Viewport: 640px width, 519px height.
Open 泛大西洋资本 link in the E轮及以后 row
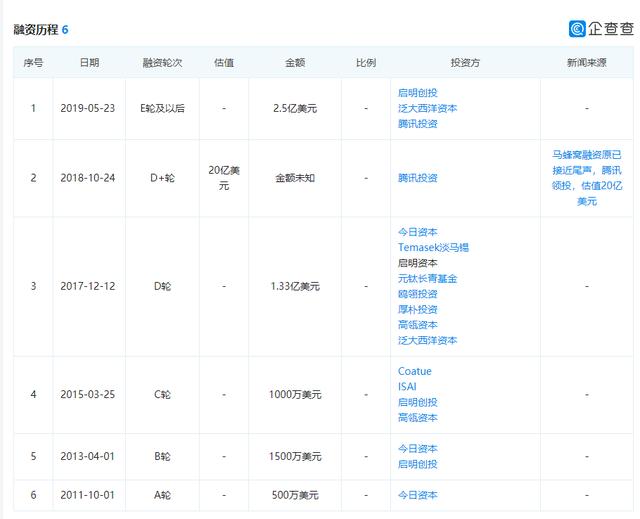pos(427,108)
